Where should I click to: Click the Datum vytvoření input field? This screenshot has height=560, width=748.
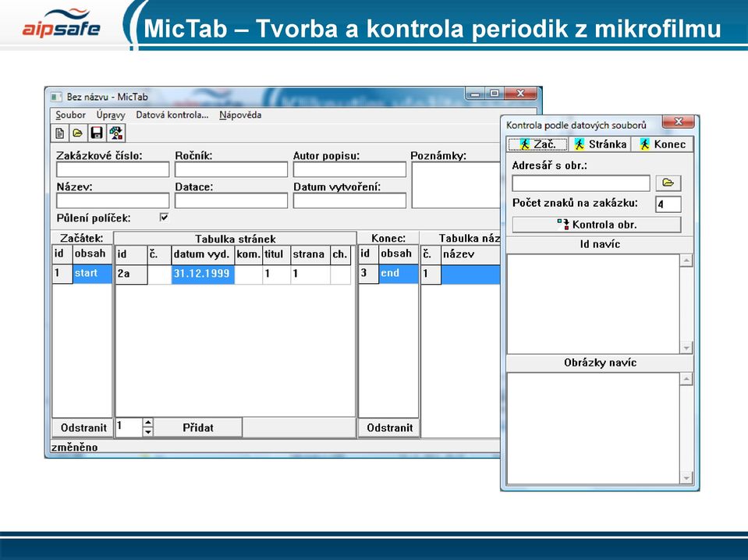(x=349, y=200)
